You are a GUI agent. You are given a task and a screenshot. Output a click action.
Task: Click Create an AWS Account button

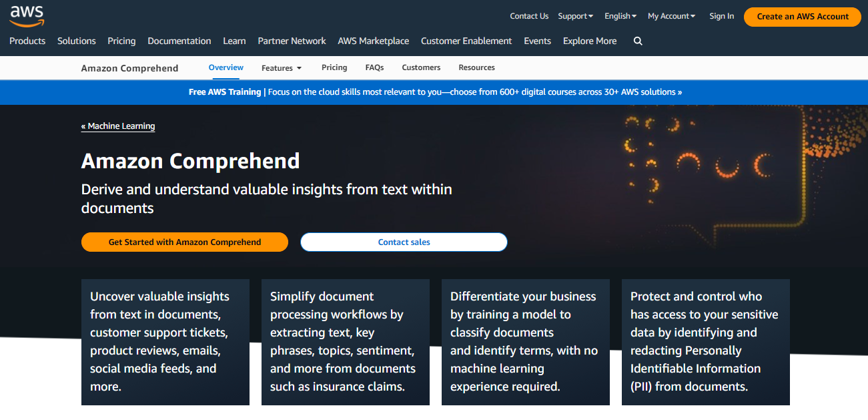[x=803, y=17]
